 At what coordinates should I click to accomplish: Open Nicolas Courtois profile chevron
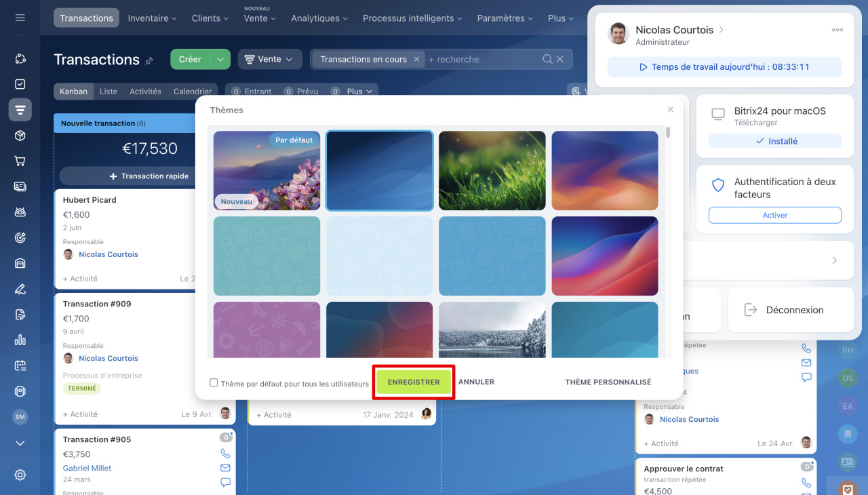pyautogui.click(x=722, y=30)
